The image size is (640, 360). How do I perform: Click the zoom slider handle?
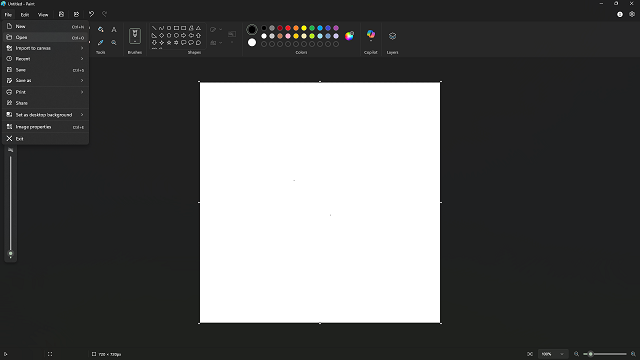[x=591, y=354]
